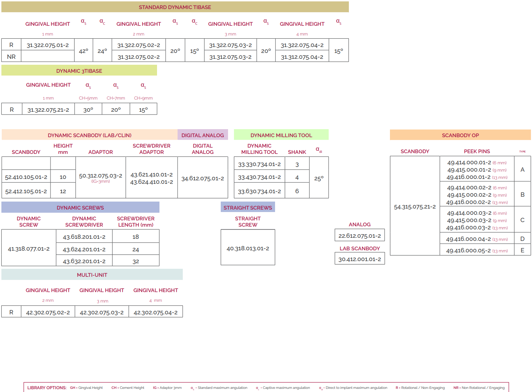The image size is (532, 392).
Task: Select analog code 22.612.075.01-2
Action: 360,236
